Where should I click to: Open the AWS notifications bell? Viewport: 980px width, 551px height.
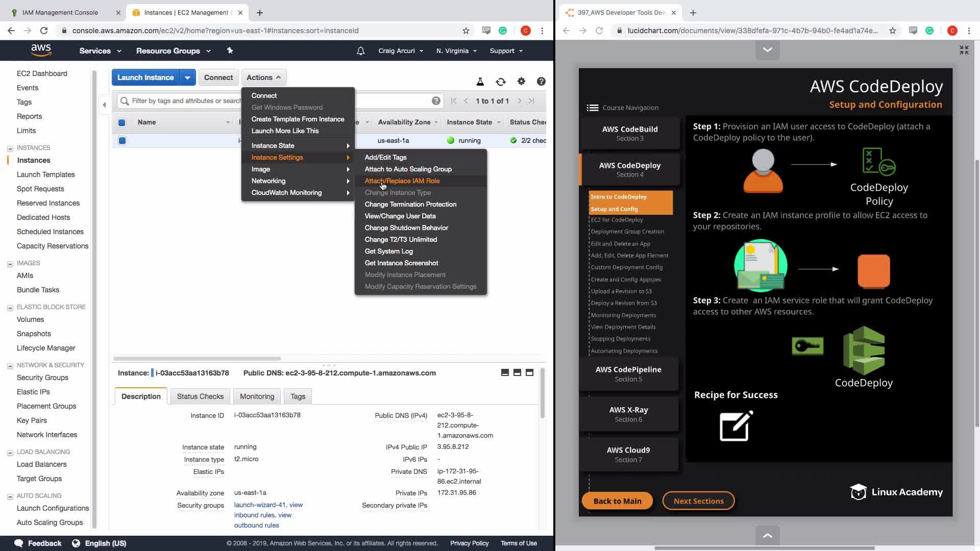click(360, 51)
